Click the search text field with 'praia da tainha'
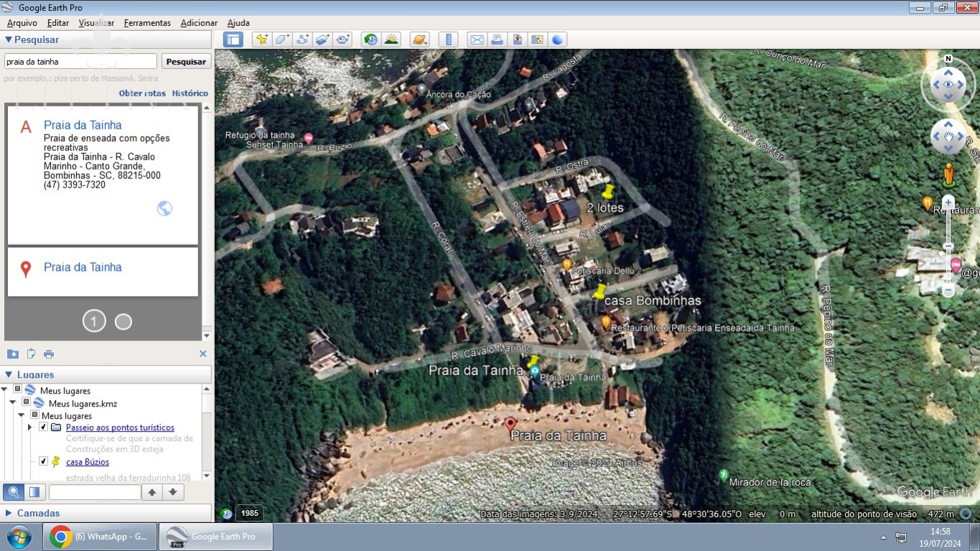Screen dimensions: 980x551 point(80,62)
